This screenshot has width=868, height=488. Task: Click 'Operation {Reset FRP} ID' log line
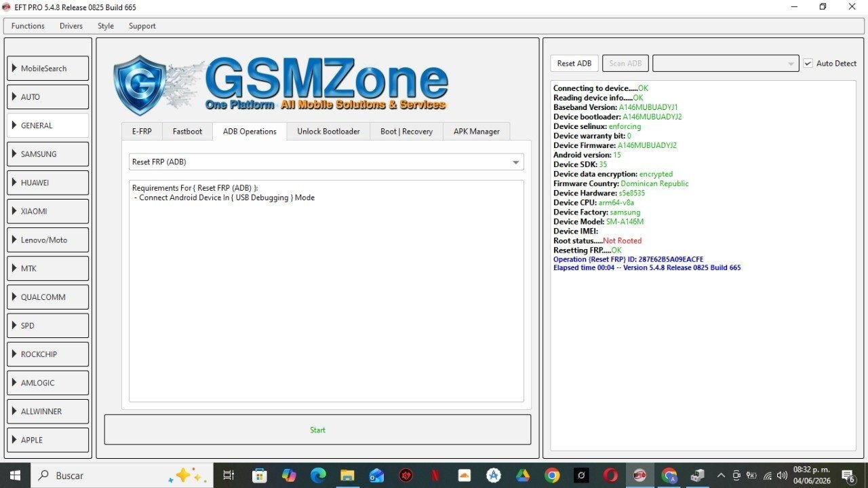click(628, 259)
